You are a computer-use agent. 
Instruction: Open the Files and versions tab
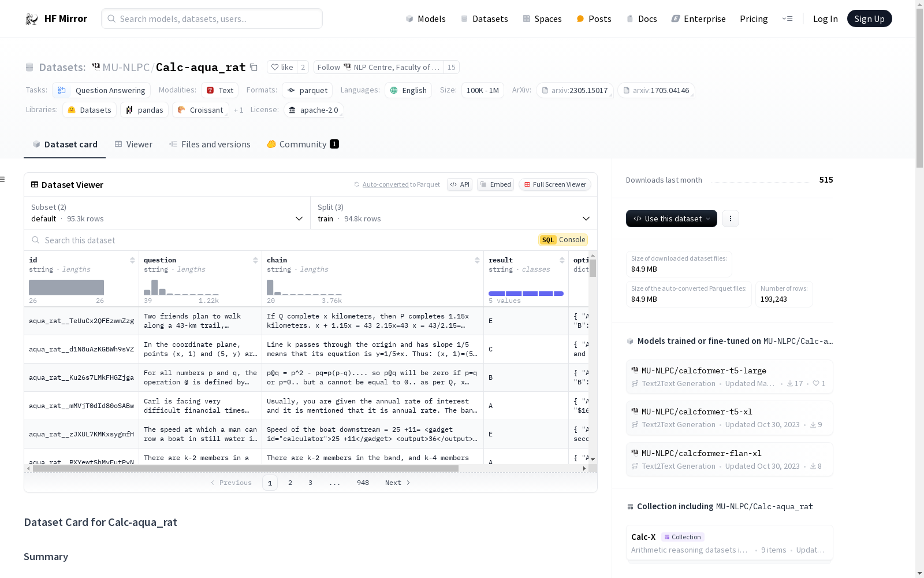pos(210,144)
